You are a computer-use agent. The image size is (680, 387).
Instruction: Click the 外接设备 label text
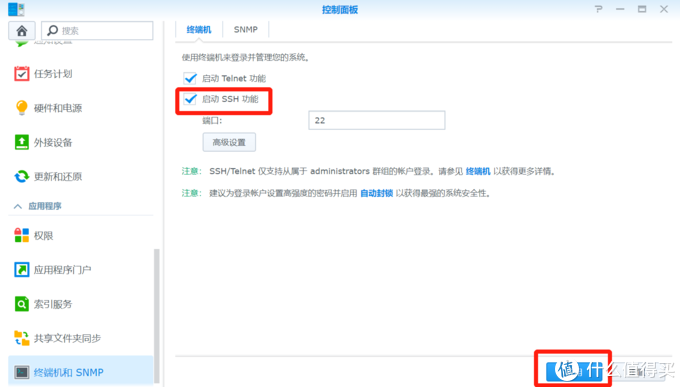[53, 142]
